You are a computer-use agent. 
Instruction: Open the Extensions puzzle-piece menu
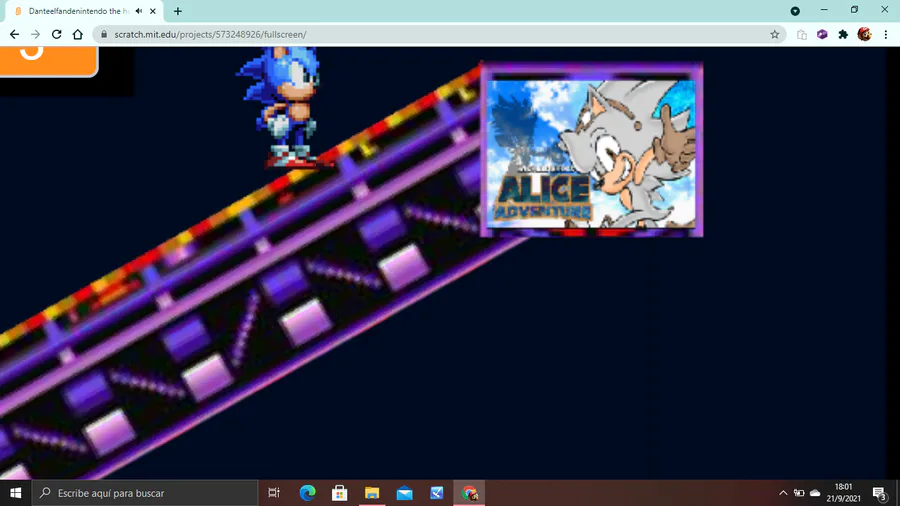(843, 34)
